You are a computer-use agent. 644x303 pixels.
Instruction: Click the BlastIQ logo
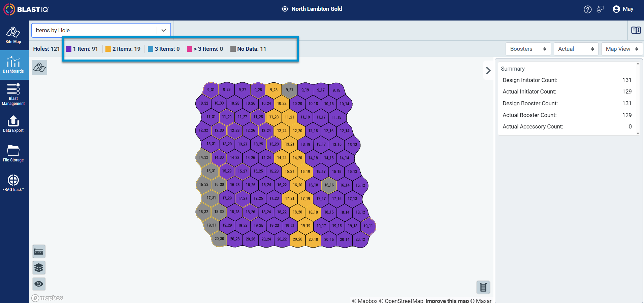coord(26,9)
